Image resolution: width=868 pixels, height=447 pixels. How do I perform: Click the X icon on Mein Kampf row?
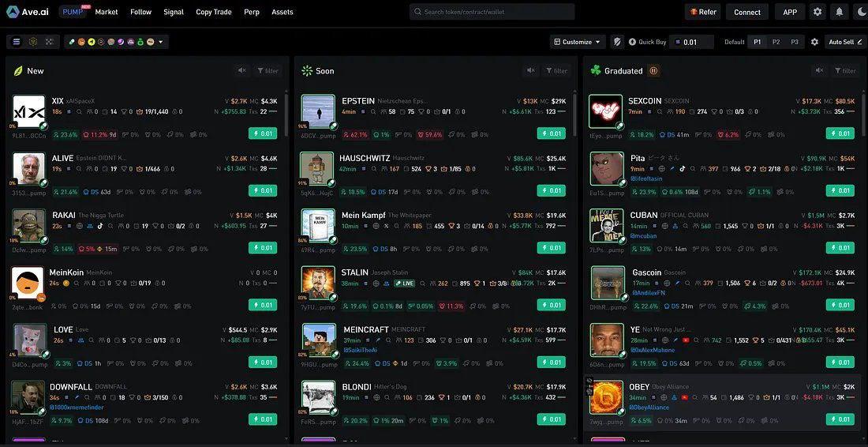point(387,226)
